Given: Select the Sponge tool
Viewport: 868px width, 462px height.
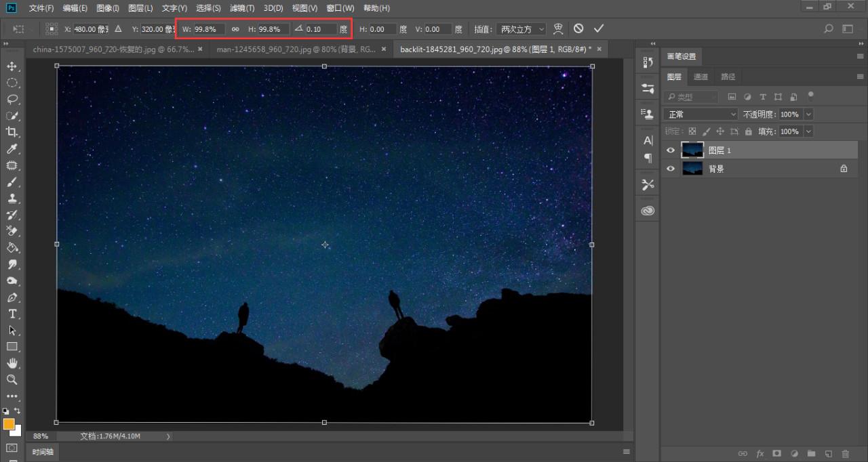Looking at the screenshot, I should pyautogui.click(x=12, y=281).
